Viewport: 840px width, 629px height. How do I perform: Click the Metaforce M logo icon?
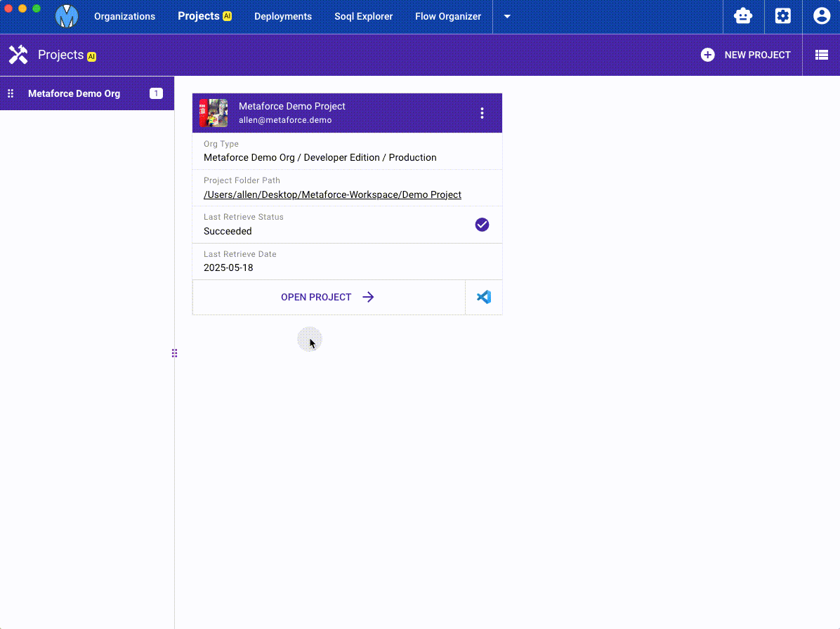coord(67,17)
